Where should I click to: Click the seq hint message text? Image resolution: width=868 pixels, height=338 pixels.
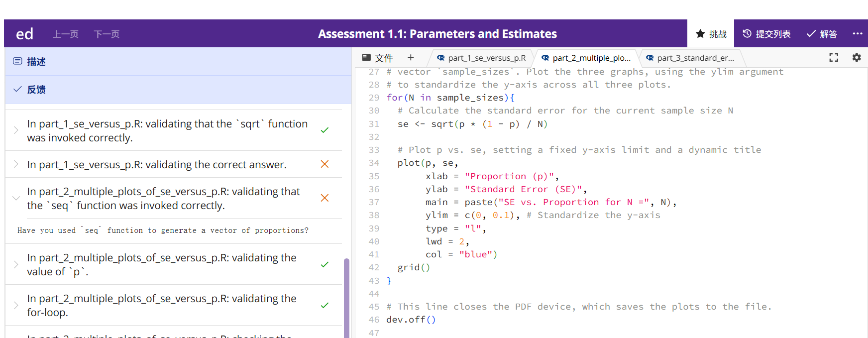click(x=163, y=230)
